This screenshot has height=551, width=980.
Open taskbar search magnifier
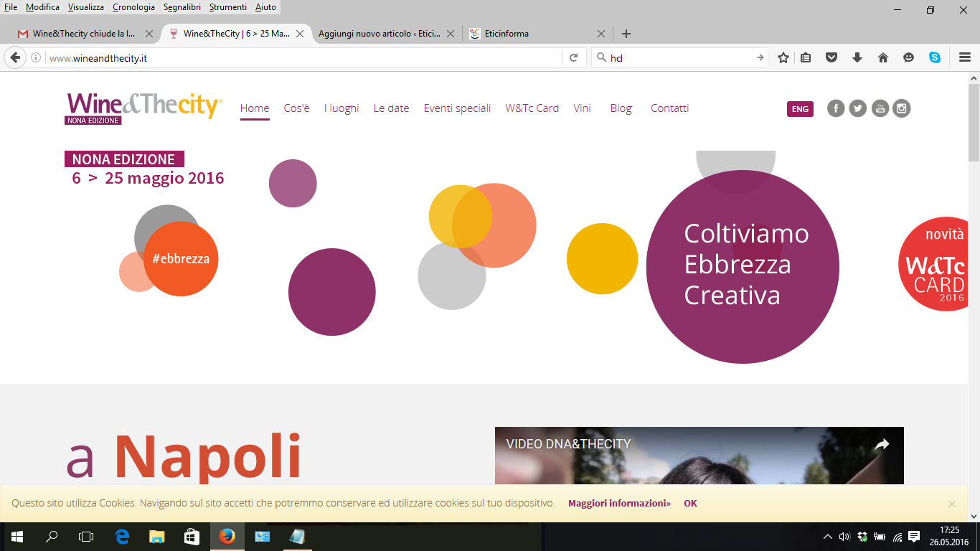(x=52, y=537)
